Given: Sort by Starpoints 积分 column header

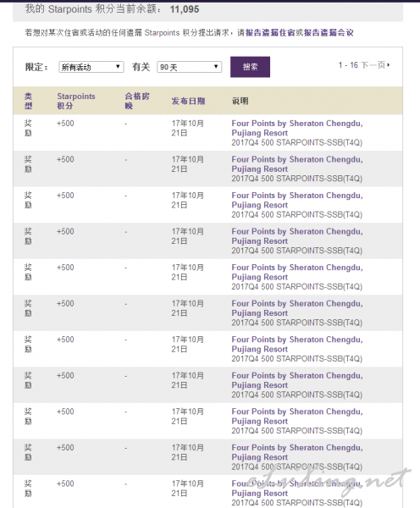Looking at the screenshot, I should click(x=76, y=101).
